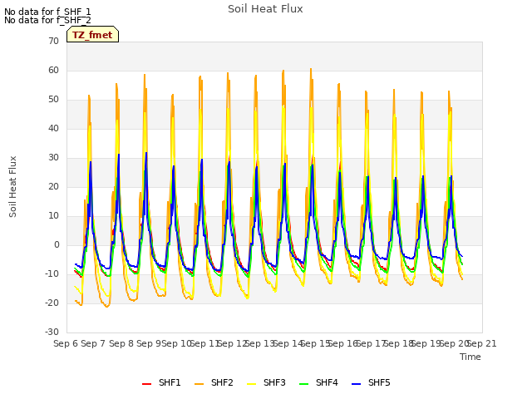Select the SHF2 legend label
532x399 pixels.
222,382
